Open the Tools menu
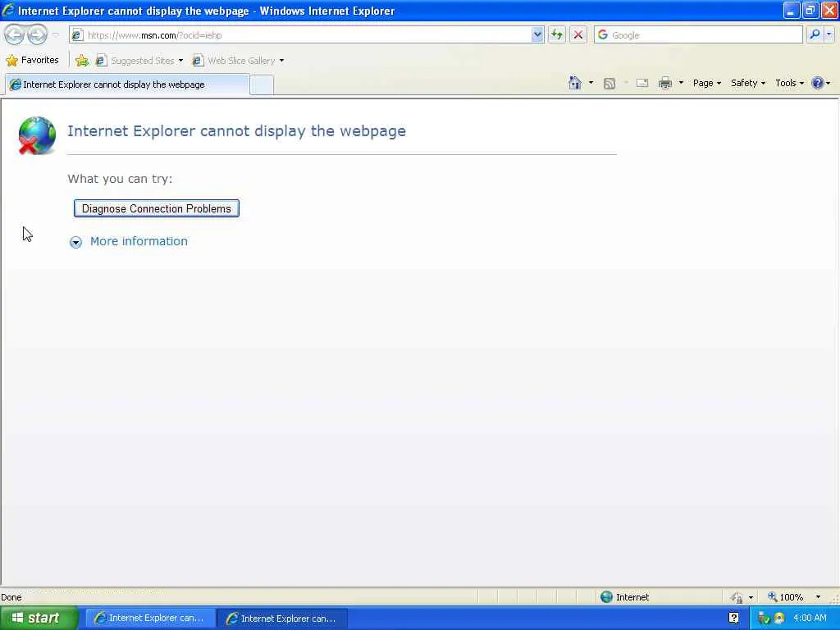840x630 pixels. pos(789,83)
